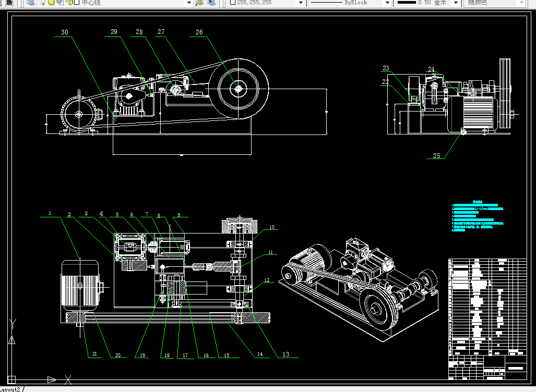Select part balloon number 30
The height and width of the screenshot is (392, 536).
pyautogui.click(x=65, y=32)
